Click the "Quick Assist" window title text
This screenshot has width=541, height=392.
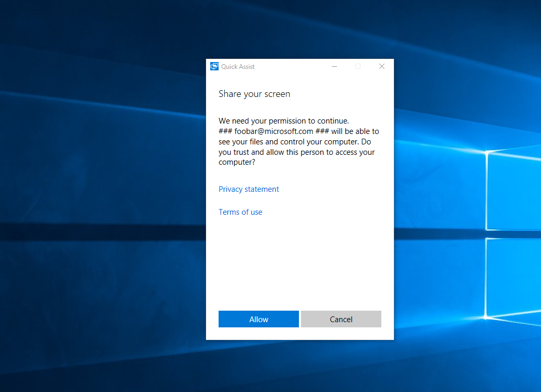click(x=238, y=67)
